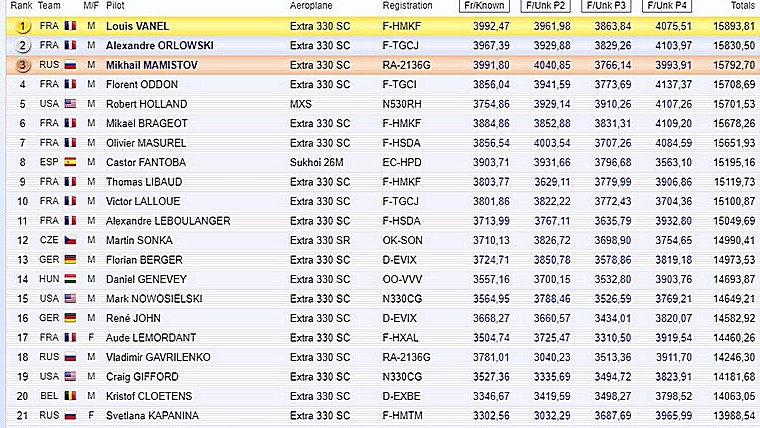Select pilot name Louis VANEL
Screen dimensions: 760x428
pyautogui.click(x=138, y=26)
